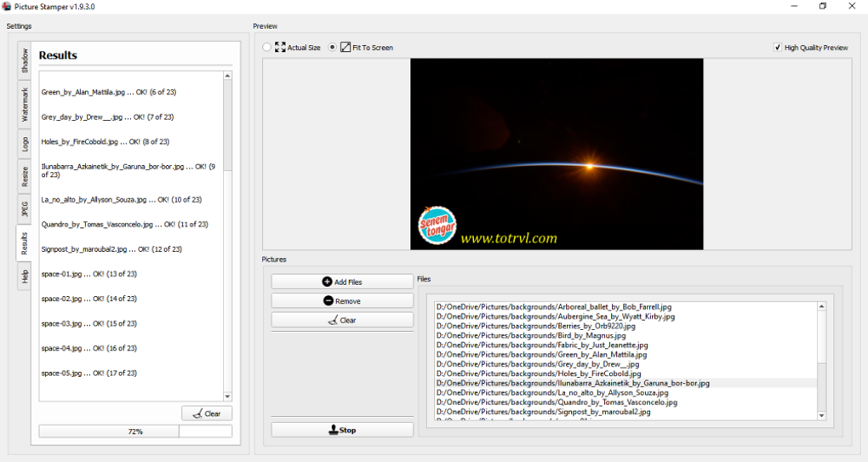This screenshot has width=868, height=462.
Task: Click results list scroll-down arrow
Action: click(x=227, y=396)
